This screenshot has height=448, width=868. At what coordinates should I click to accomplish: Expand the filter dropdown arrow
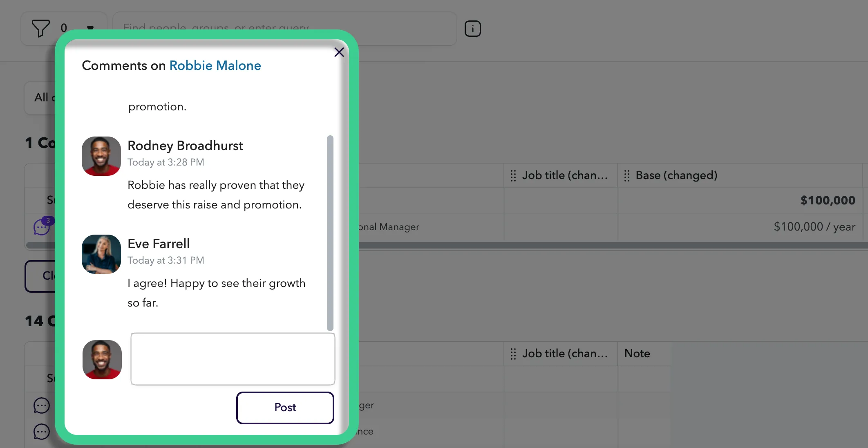tap(90, 28)
